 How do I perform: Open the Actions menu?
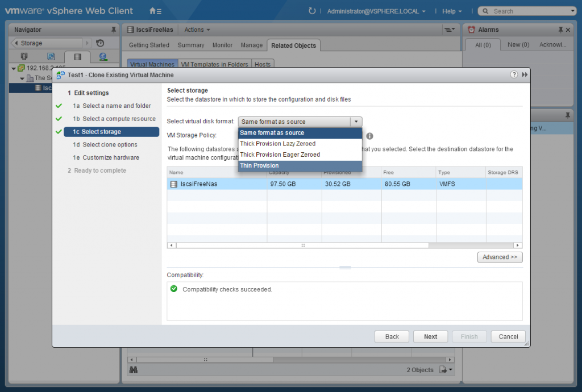click(x=197, y=30)
